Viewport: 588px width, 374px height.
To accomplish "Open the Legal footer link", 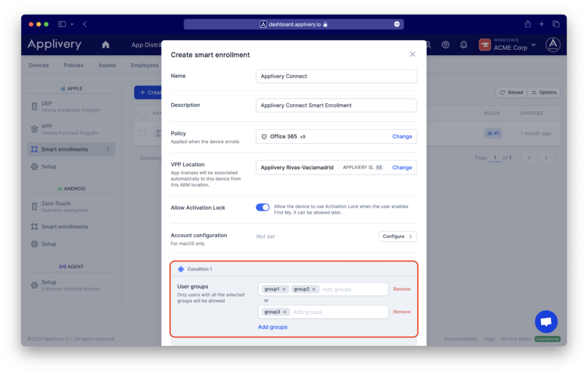I will pos(489,339).
